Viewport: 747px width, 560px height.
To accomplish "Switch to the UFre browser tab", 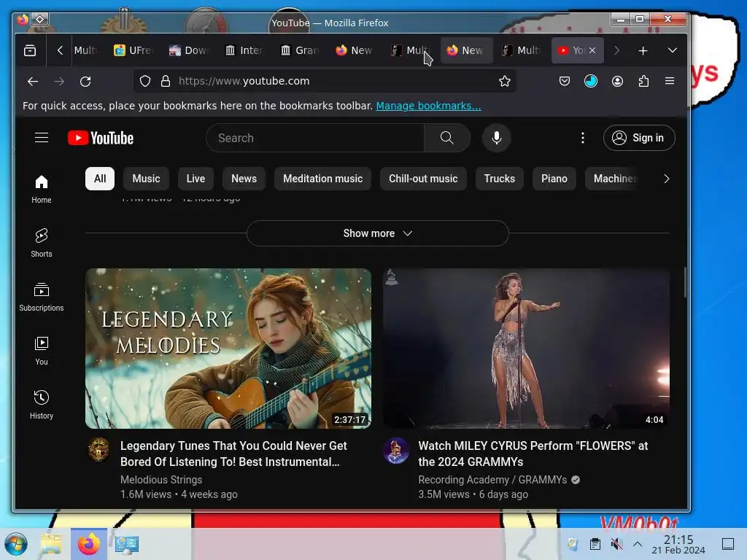I will [133, 50].
